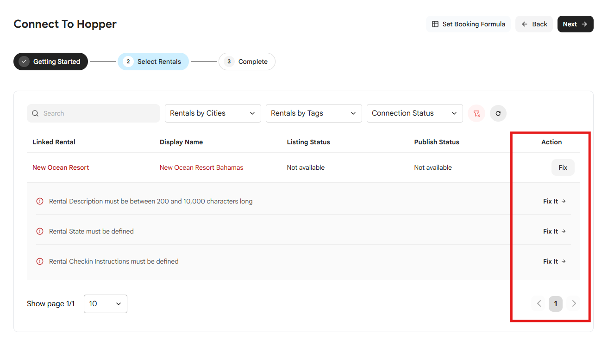Screen dimensions: 614x364
Task: Click the Linked Rental column header
Action: pyautogui.click(x=54, y=142)
